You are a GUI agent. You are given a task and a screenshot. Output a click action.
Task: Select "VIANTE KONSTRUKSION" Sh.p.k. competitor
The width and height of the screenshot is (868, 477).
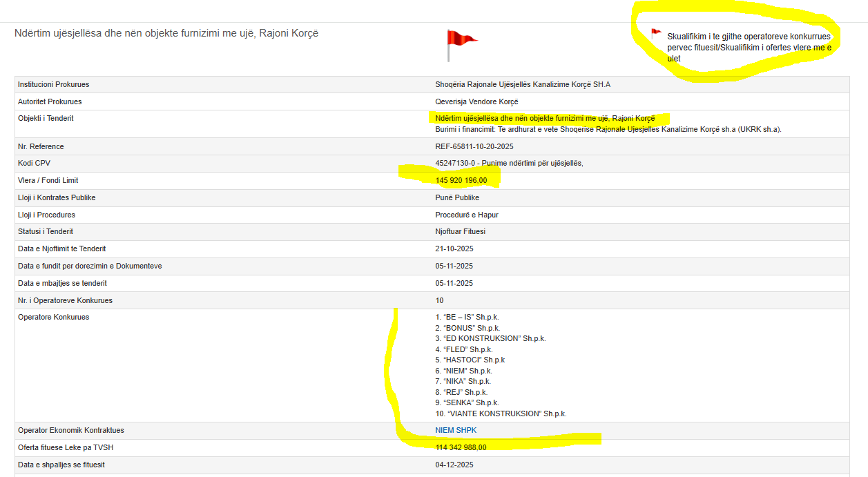(501, 413)
